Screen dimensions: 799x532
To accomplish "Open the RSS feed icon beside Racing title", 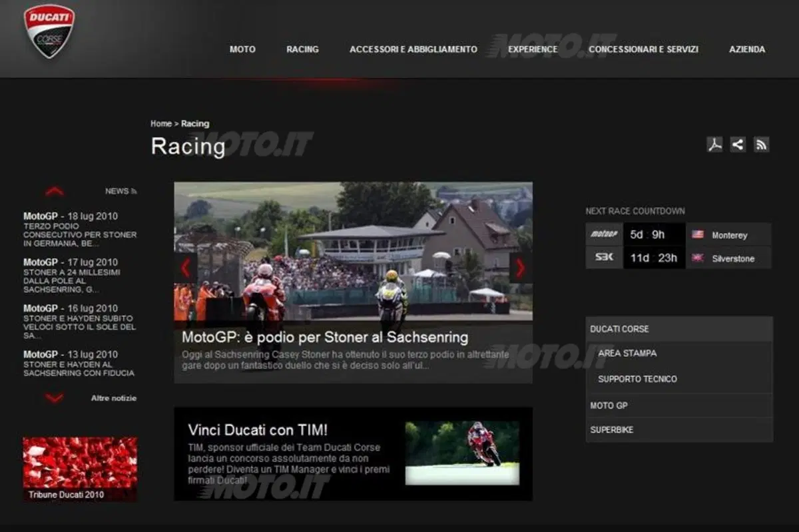I will click(x=761, y=144).
